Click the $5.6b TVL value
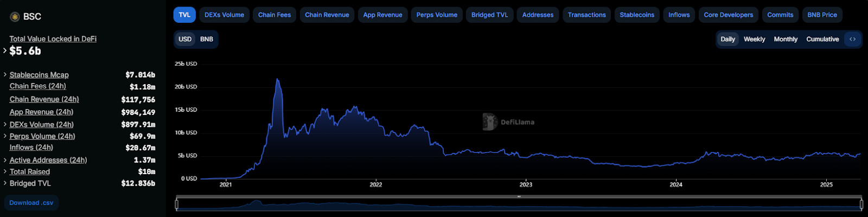This screenshot has width=868, height=217. [x=25, y=51]
